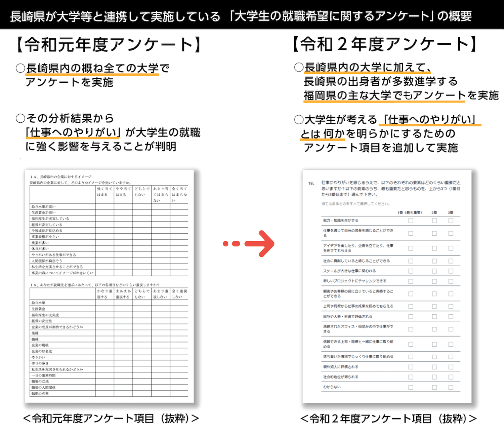Click underlined text 長崎県内の概ね全ての大学
The width and height of the screenshot is (504, 433).
92,68
